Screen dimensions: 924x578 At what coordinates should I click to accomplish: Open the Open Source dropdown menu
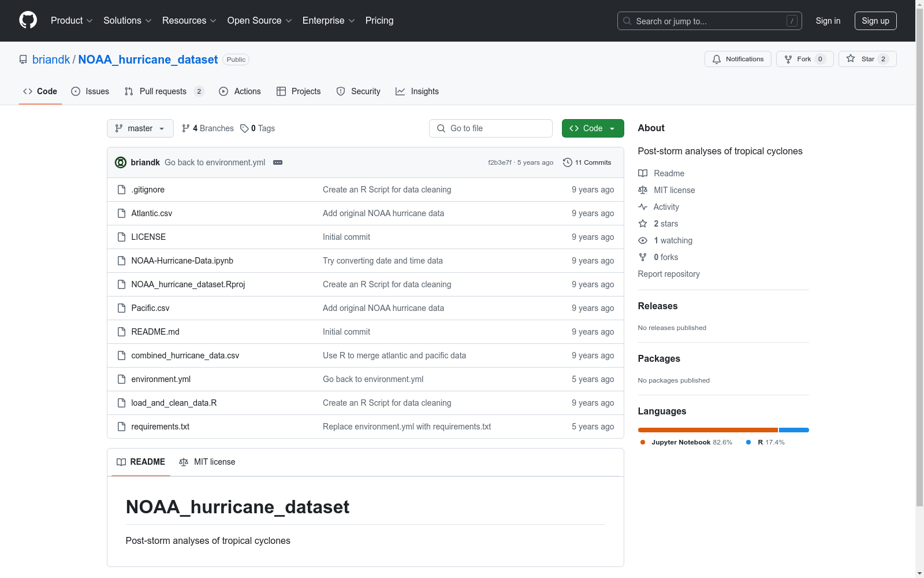(260, 21)
